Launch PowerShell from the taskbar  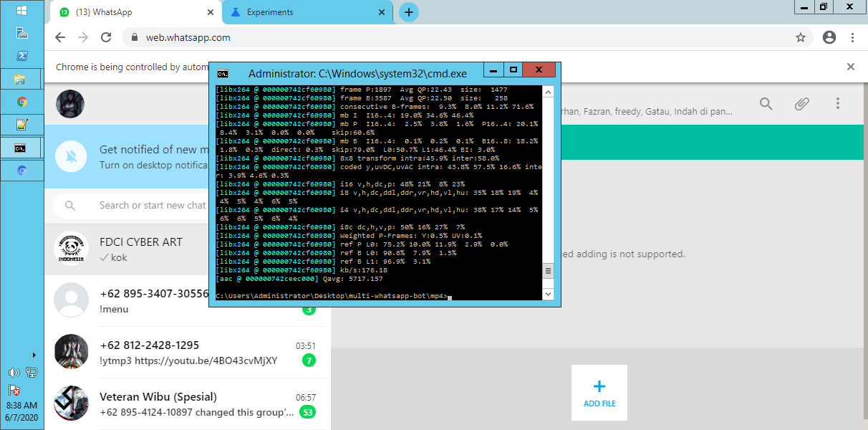tap(22, 55)
